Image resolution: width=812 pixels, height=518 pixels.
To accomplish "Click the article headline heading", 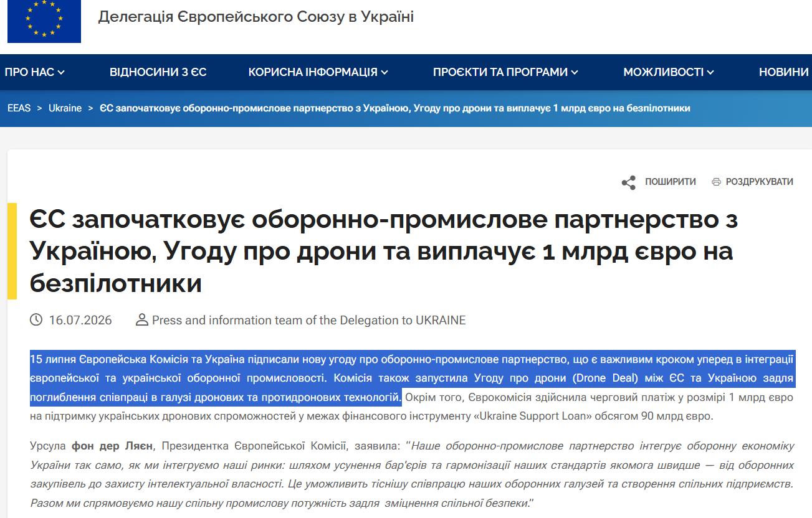I will (x=384, y=252).
